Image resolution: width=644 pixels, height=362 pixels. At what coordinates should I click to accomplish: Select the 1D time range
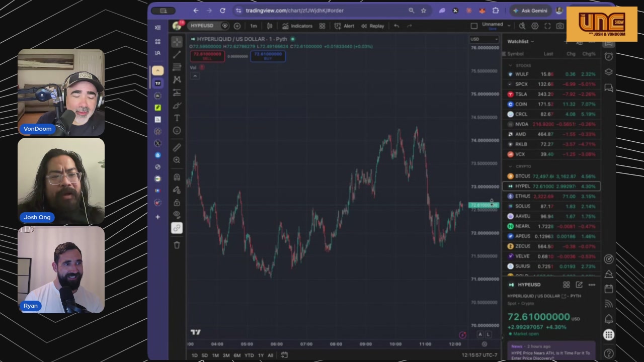click(194, 355)
